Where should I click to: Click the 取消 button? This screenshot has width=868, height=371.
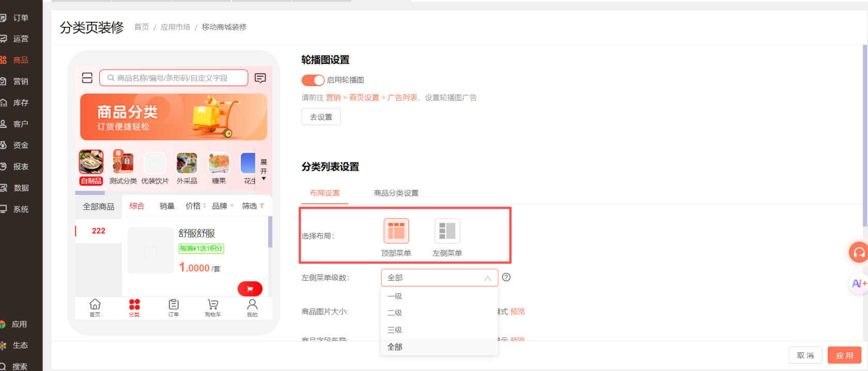click(x=805, y=356)
